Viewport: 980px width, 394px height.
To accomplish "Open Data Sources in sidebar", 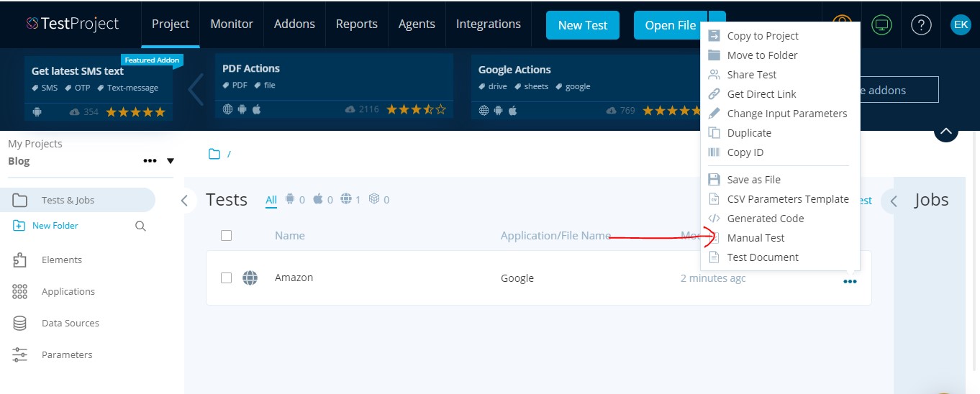I will (70, 324).
